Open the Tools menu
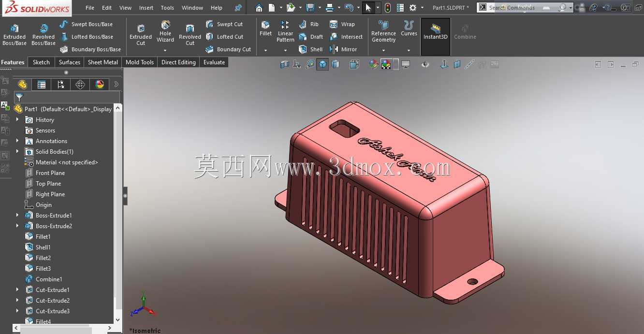Screen dimensions: 644x334 [167, 8]
